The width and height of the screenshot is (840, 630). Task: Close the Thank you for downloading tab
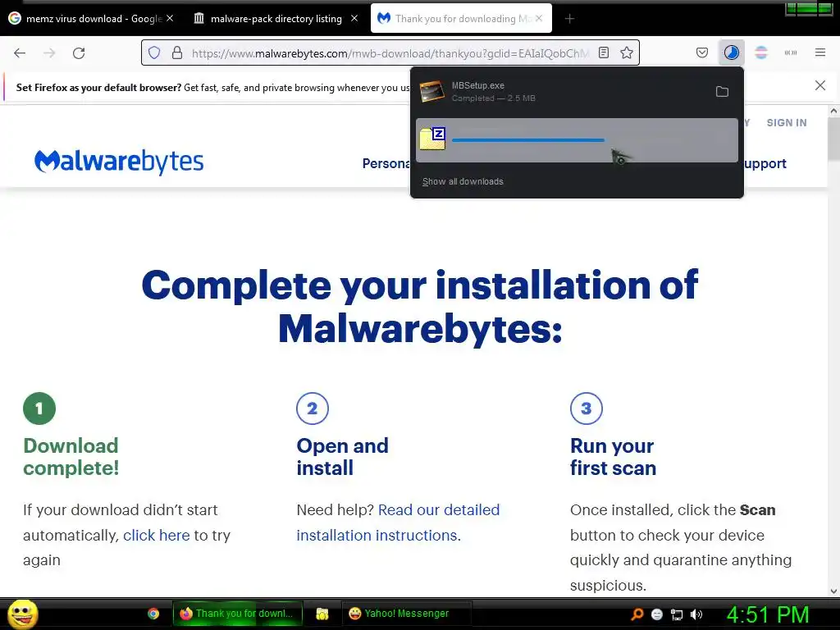tap(539, 19)
